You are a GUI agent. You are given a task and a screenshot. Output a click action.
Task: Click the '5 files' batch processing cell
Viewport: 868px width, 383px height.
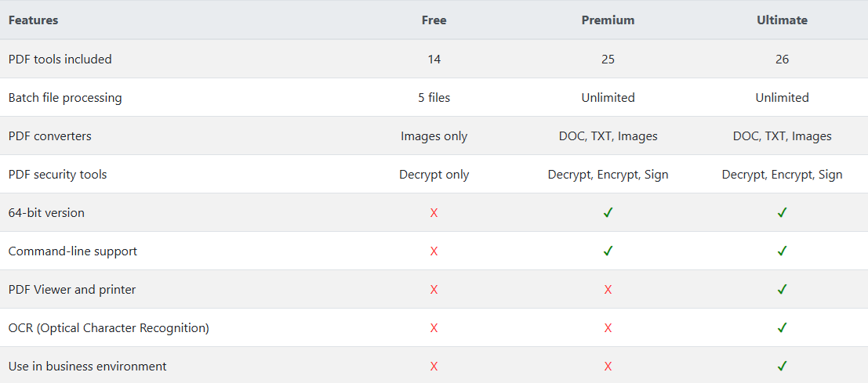[x=434, y=98]
